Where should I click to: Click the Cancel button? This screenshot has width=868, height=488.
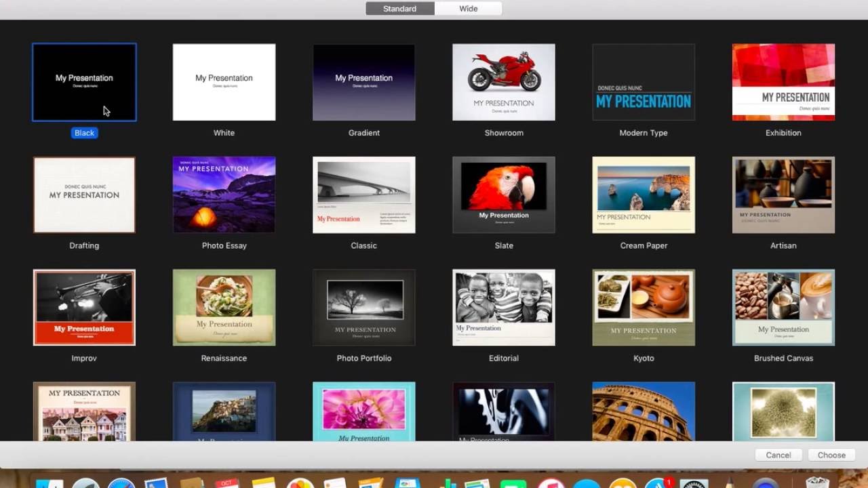point(778,455)
